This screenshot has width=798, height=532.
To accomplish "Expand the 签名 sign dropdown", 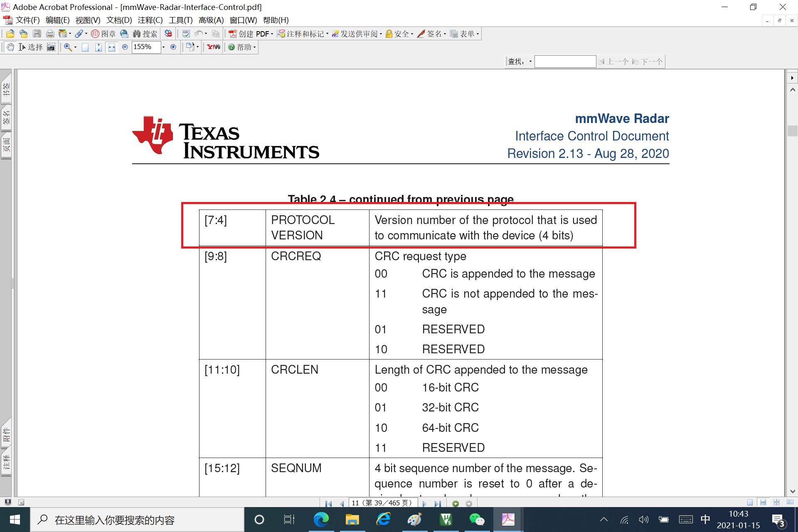I will pos(445,34).
